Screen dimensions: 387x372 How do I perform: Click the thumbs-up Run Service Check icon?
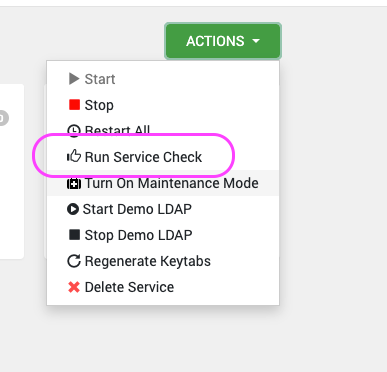[x=74, y=156]
